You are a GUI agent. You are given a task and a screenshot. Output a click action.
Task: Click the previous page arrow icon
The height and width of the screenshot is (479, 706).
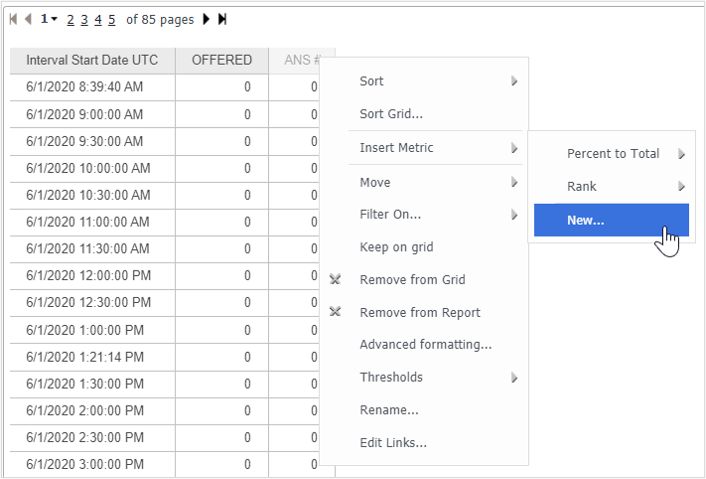[28, 19]
